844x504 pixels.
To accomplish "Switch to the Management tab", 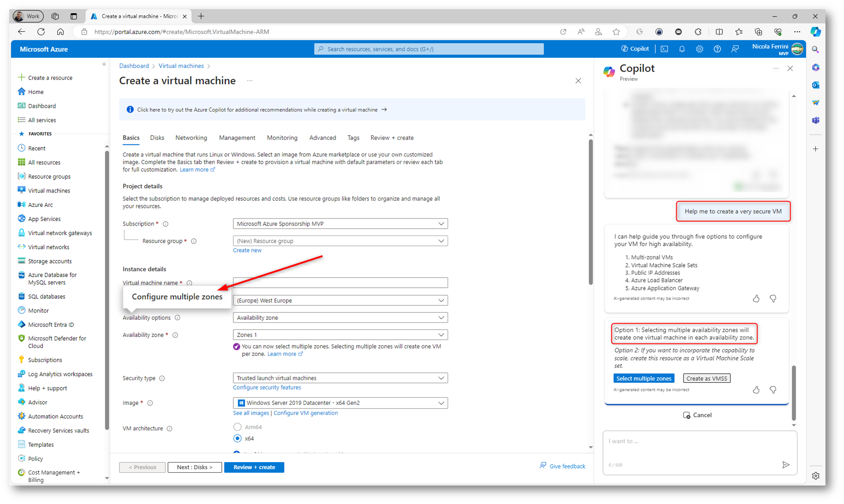I will point(237,138).
